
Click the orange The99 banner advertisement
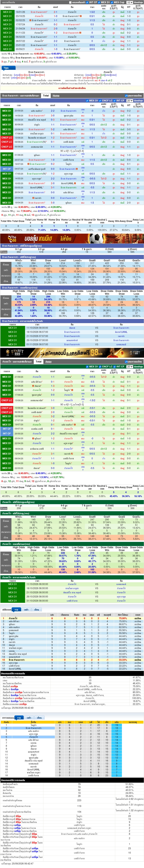pyautogui.click(x=72, y=239)
